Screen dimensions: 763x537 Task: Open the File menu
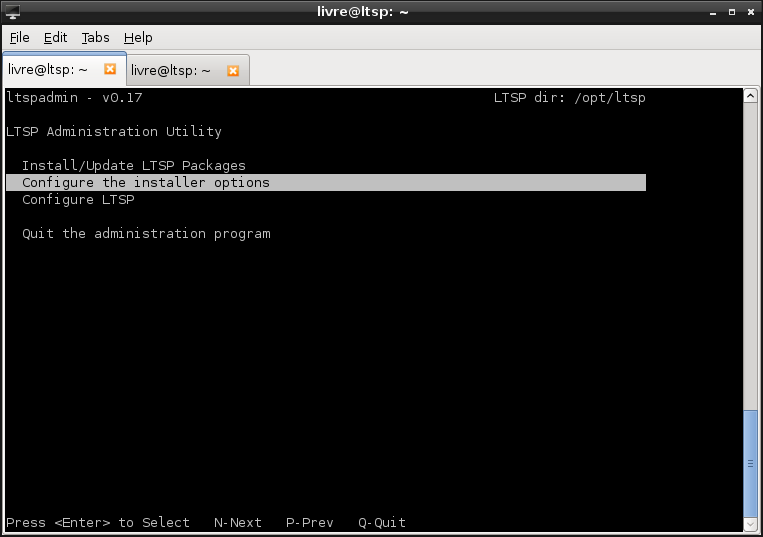tap(19, 37)
